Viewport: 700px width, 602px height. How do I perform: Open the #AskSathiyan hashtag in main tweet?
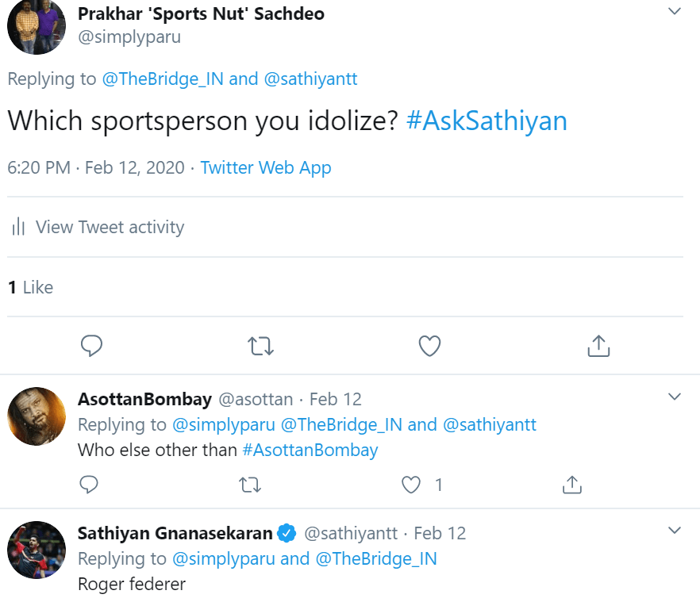pos(486,121)
